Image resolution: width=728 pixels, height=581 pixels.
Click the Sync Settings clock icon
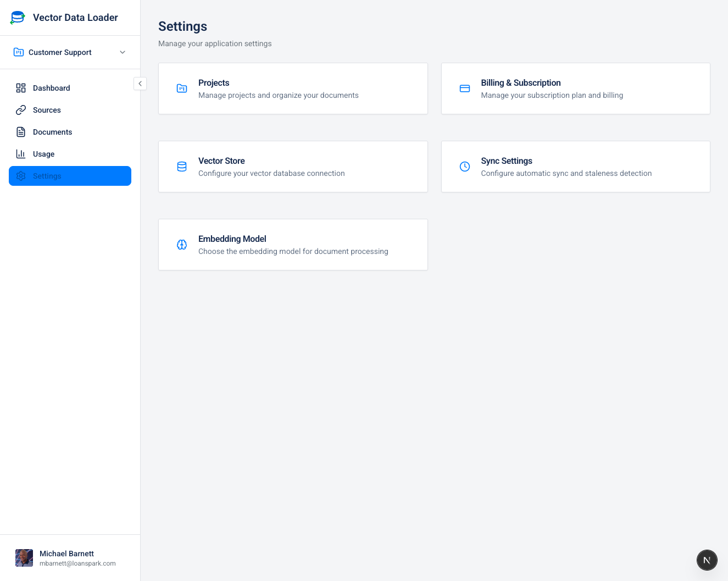[464, 166]
